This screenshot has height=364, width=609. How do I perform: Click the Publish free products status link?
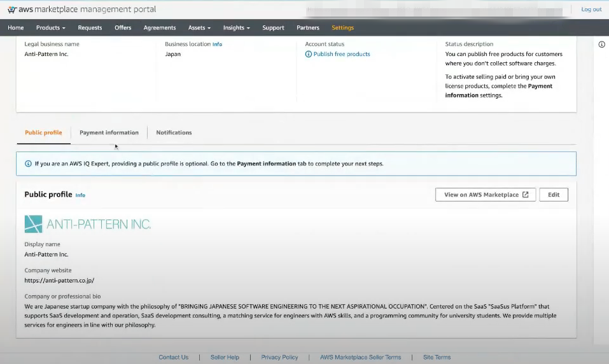point(341,54)
